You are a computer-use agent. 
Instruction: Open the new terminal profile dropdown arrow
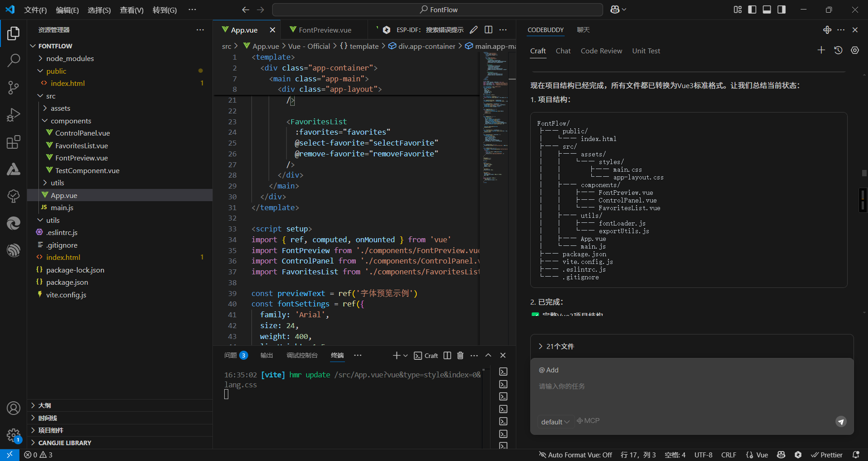pyautogui.click(x=406, y=356)
